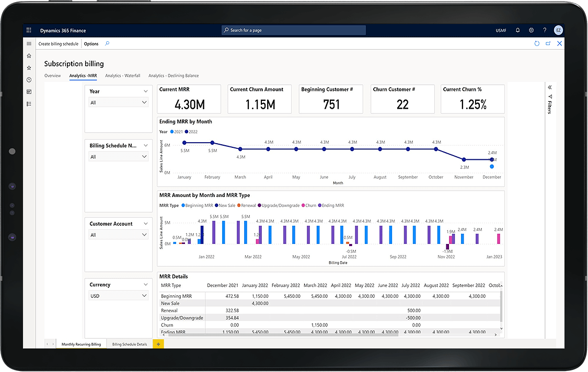Open the Modules list icon in sidebar
588x372 pixels.
click(29, 104)
